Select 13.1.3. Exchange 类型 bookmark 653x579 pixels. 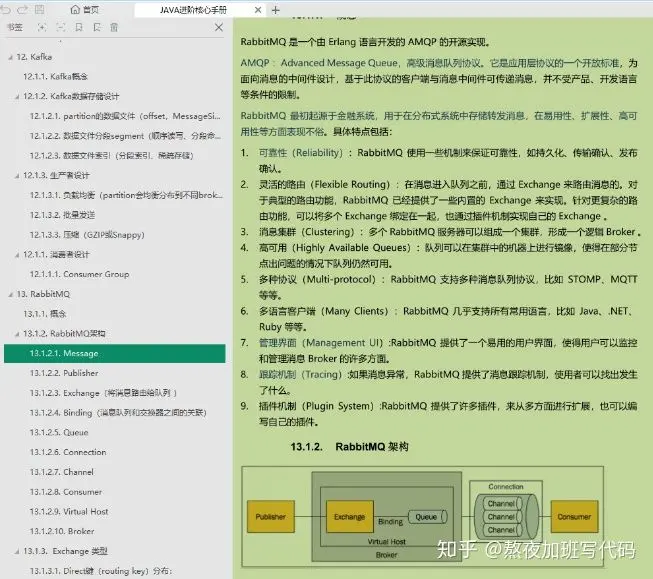(x=65, y=551)
